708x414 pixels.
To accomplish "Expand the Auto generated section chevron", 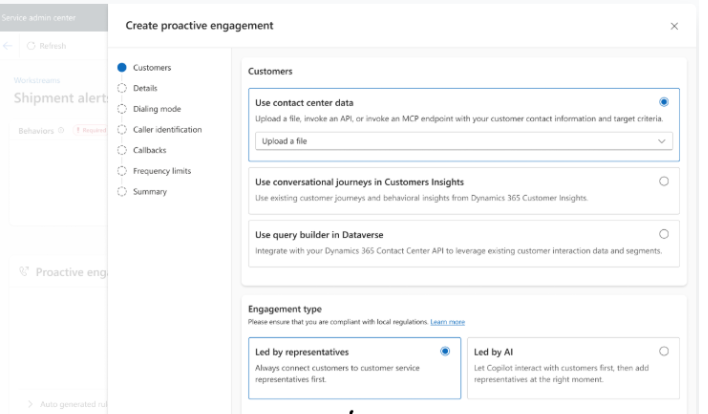I will (x=30, y=403).
